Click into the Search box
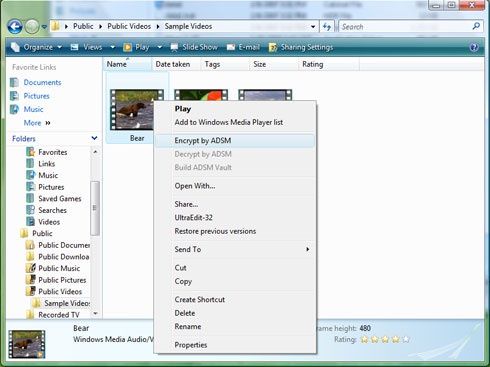Image resolution: width=490 pixels, height=367 pixels. (405, 27)
